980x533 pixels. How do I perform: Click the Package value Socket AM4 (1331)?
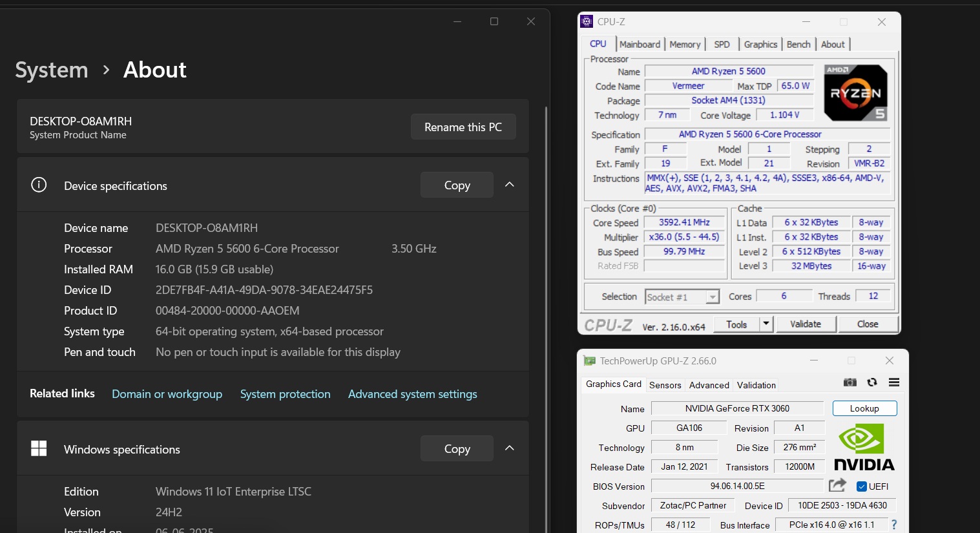[x=728, y=100]
